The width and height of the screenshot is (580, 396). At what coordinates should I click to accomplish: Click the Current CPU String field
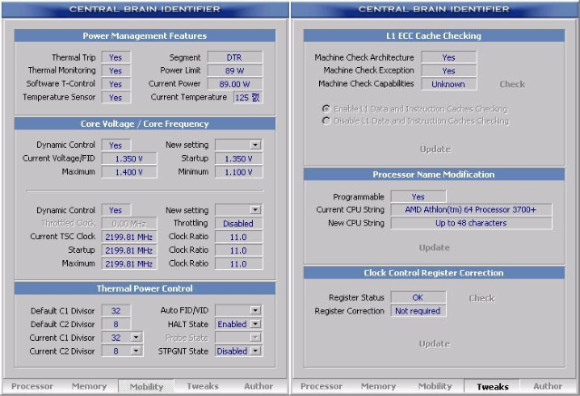click(471, 210)
